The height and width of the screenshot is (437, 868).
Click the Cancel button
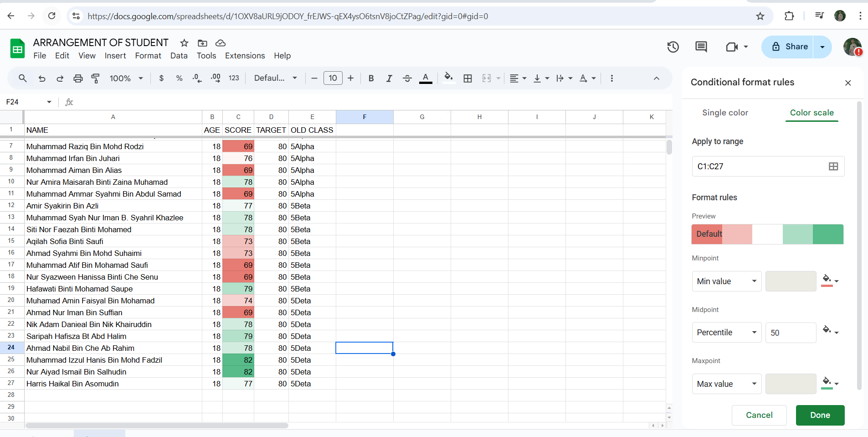click(759, 415)
